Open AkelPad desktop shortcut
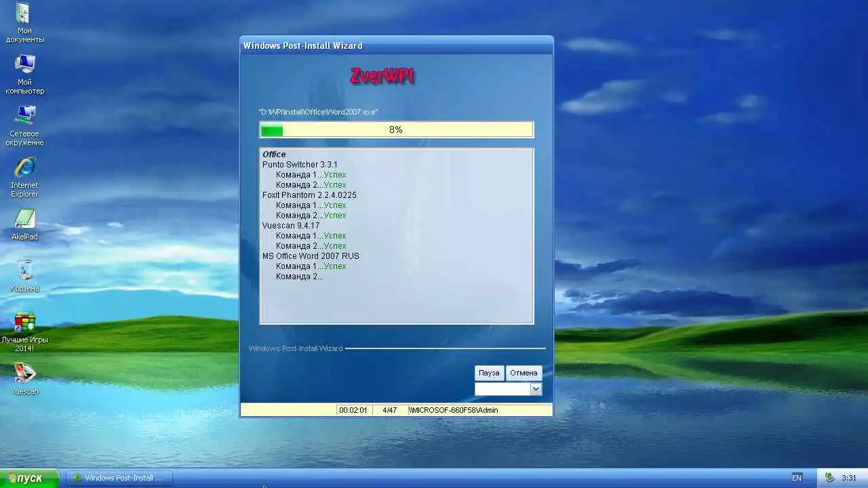Image resolution: width=868 pixels, height=488 pixels. coord(24,224)
